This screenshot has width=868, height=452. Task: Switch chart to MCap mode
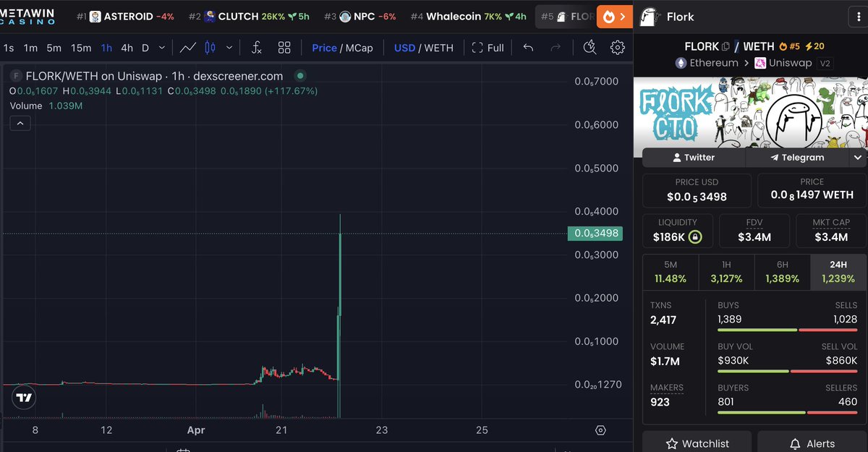[x=359, y=48]
